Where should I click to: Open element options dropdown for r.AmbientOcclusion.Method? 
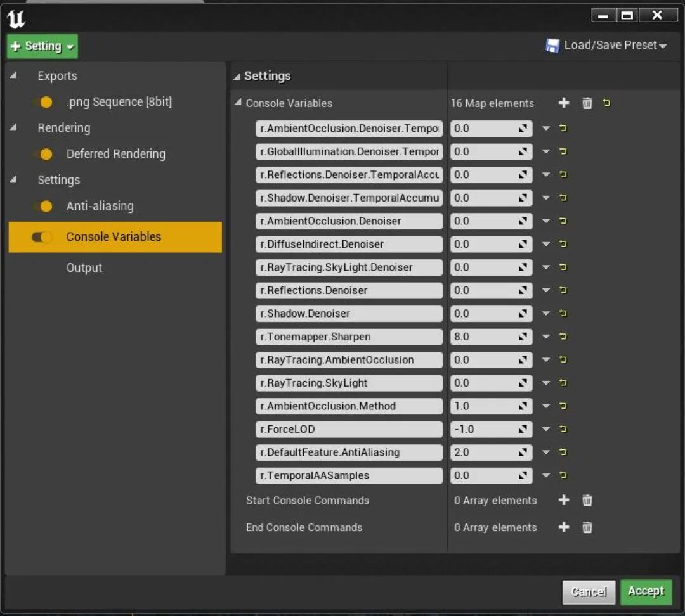pos(545,406)
